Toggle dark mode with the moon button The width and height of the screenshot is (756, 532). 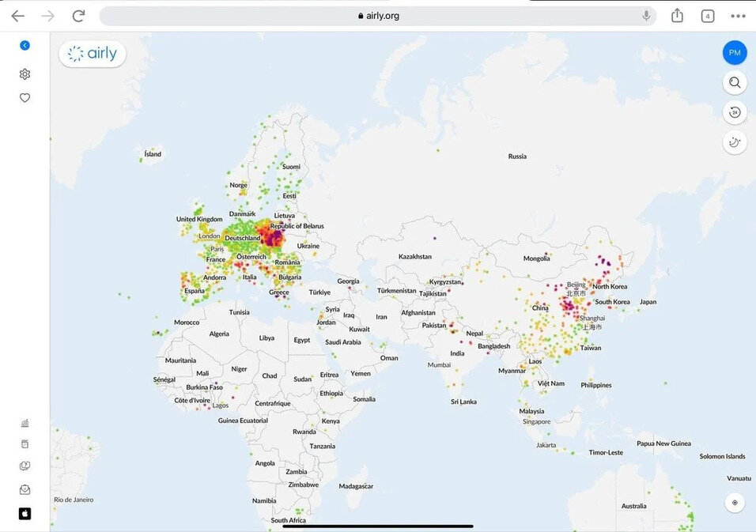pyautogui.click(x=735, y=142)
